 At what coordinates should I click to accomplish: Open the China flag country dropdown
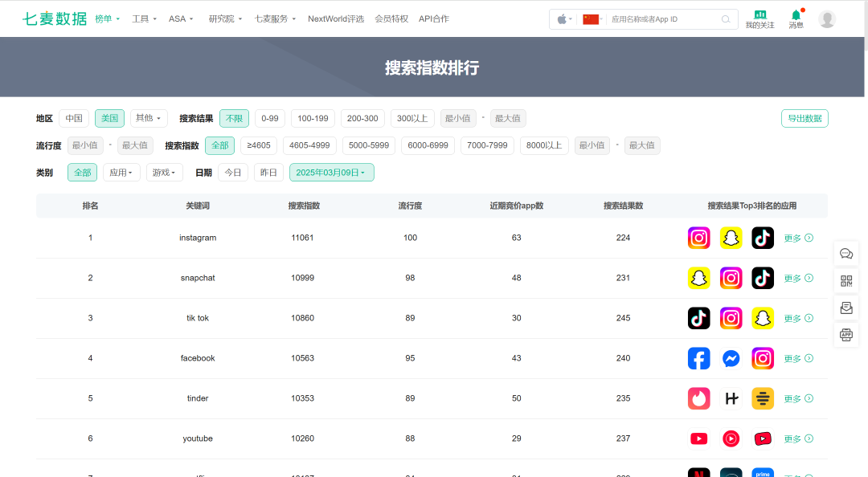pyautogui.click(x=593, y=19)
